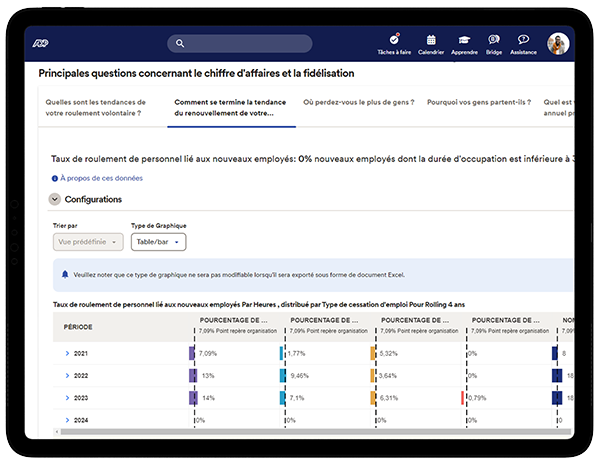Click the purple bar in the 2022 row

pyautogui.click(x=193, y=376)
